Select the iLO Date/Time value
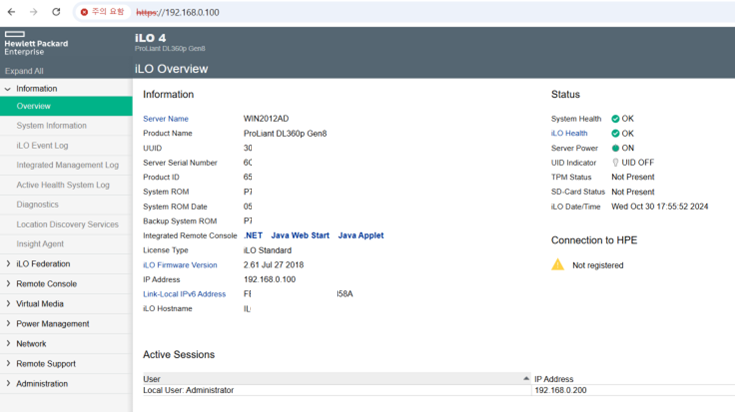The height and width of the screenshot is (412, 735). coord(660,207)
